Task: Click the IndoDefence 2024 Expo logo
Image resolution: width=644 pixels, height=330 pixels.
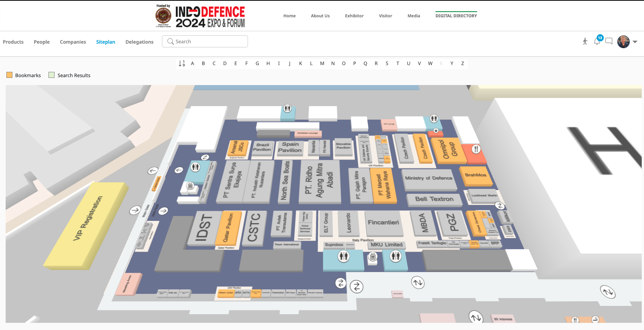Action: (x=200, y=16)
